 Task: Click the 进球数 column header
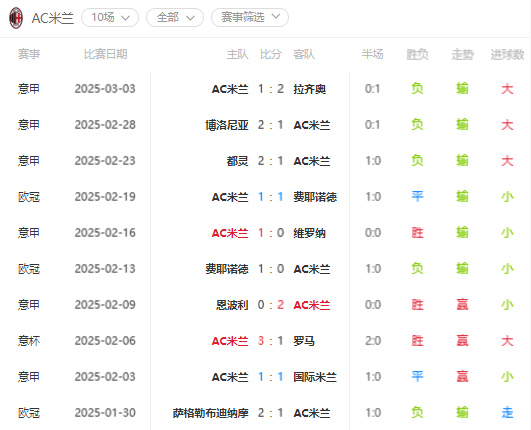pyautogui.click(x=507, y=54)
